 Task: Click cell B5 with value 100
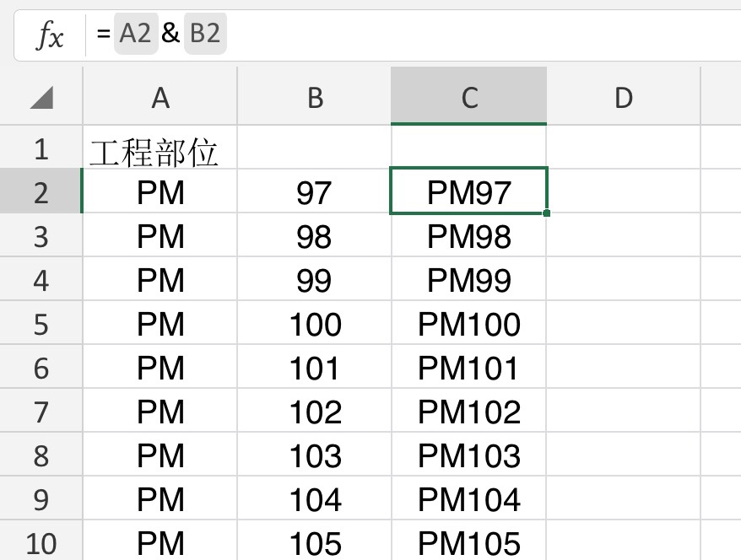click(x=315, y=324)
